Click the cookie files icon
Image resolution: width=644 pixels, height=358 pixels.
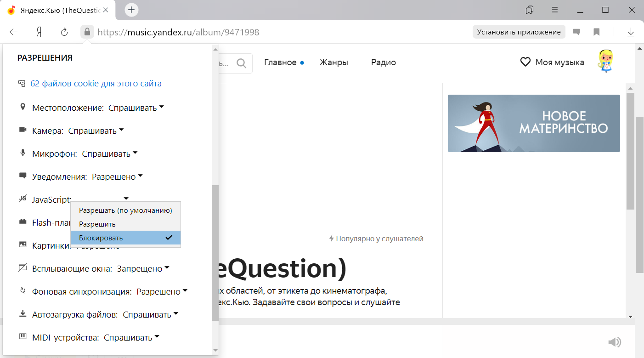(x=22, y=84)
